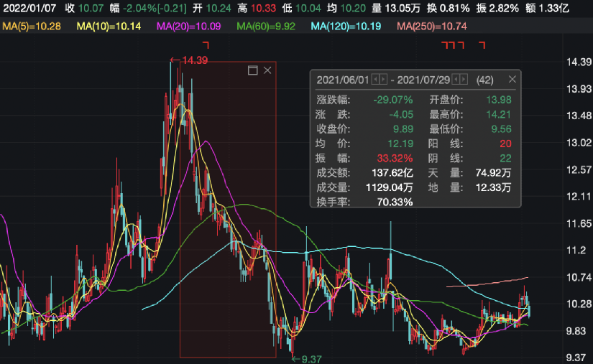This screenshot has height=364, width=593.
Task: Step end date 2021/07/29 forward
Action: click(464, 80)
